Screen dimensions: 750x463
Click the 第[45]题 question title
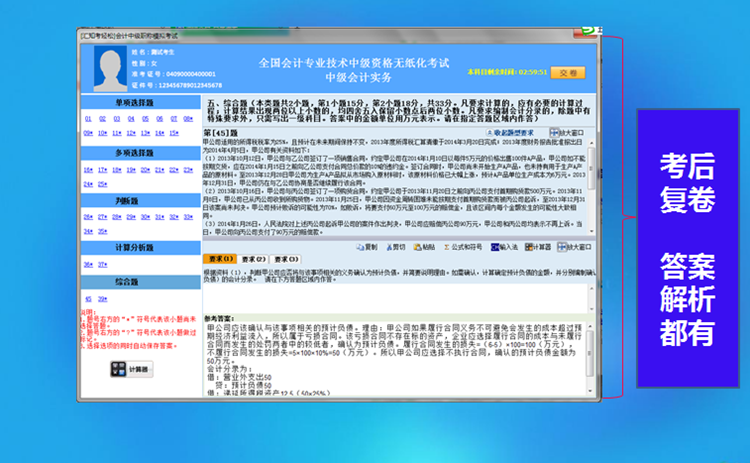point(221,132)
